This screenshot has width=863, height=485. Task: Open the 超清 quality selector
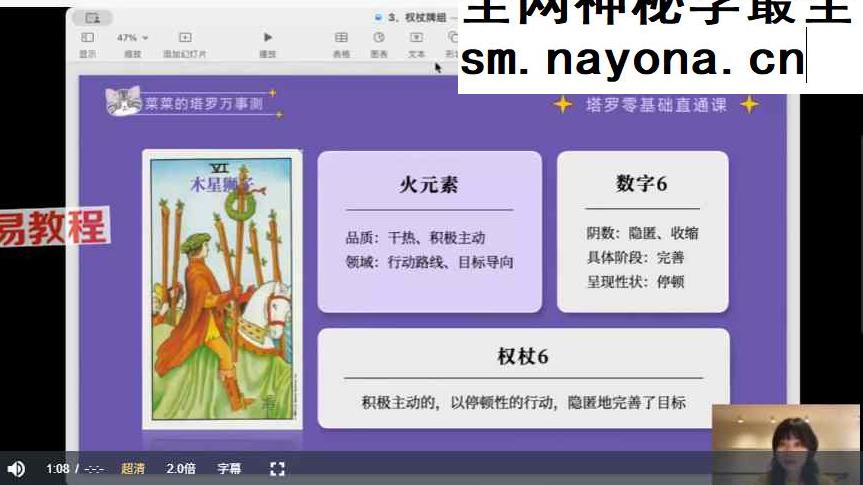133,468
